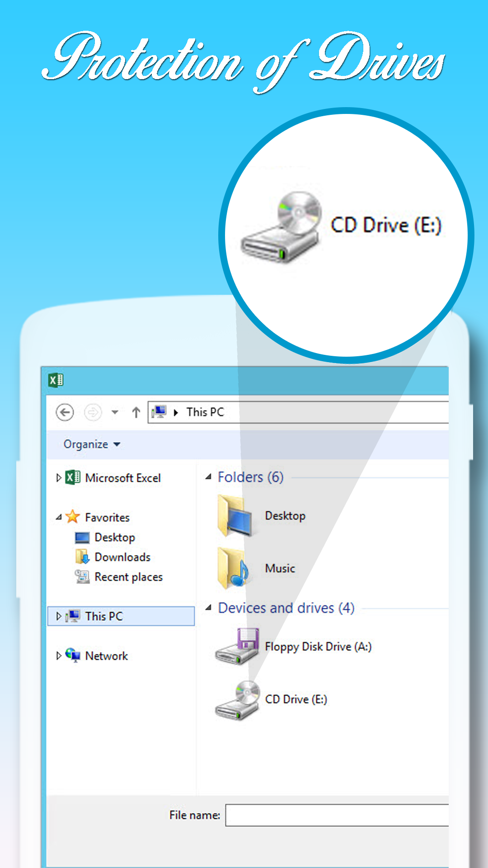
Task: Collapse the Folders (6) group
Action: (x=208, y=477)
